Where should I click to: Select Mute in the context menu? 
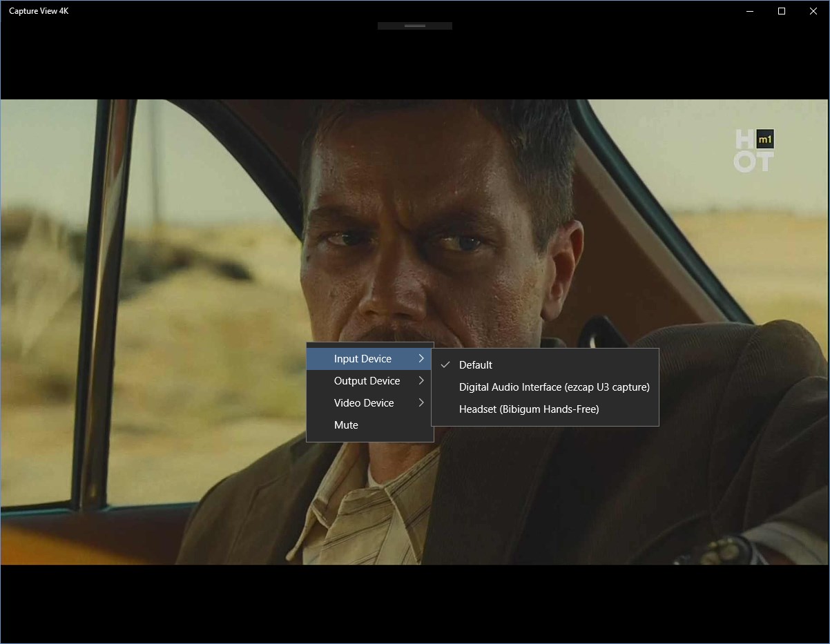[369, 425]
